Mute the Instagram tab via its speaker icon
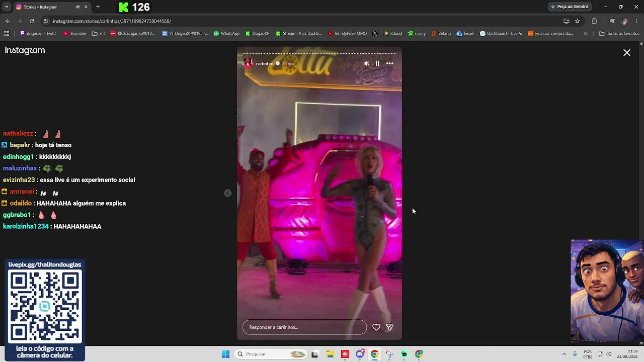Viewport: 644px width, 362px height. coord(77,7)
